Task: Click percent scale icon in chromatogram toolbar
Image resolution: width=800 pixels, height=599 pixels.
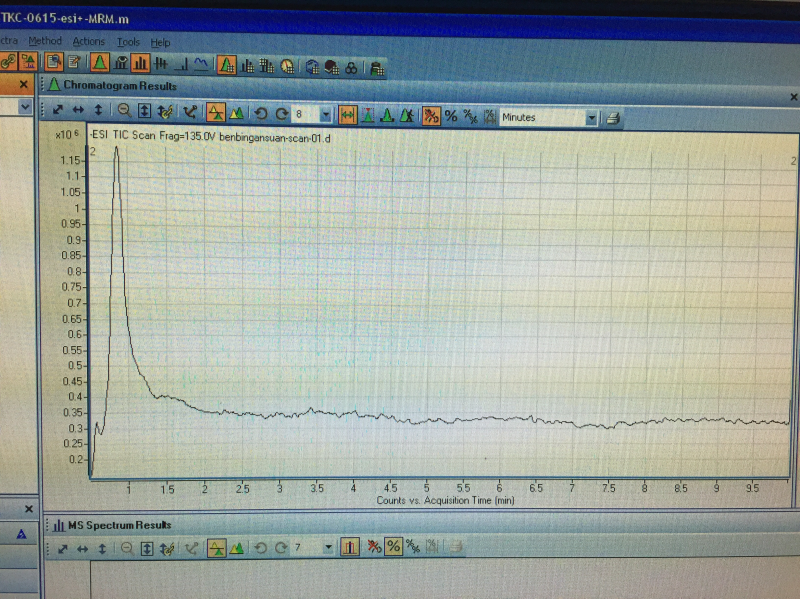Action: (451, 116)
